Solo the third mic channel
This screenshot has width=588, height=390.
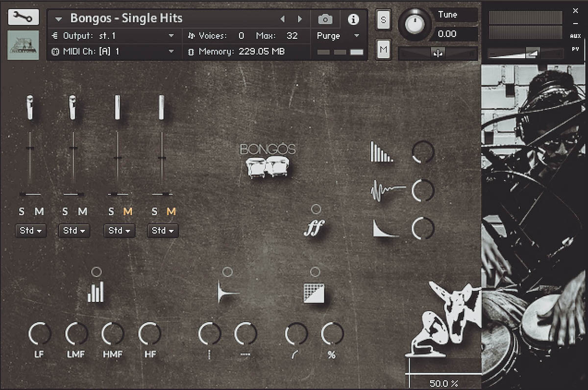pos(111,212)
